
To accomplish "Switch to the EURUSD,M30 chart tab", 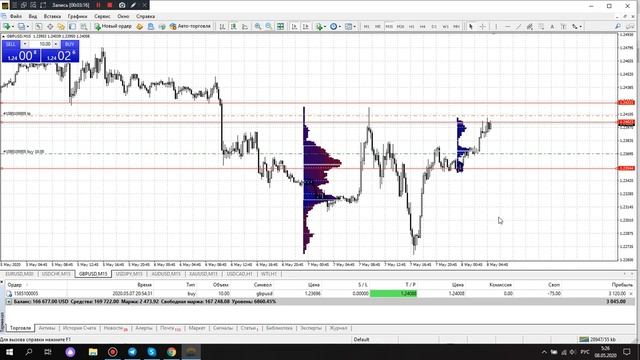I will [19, 274].
